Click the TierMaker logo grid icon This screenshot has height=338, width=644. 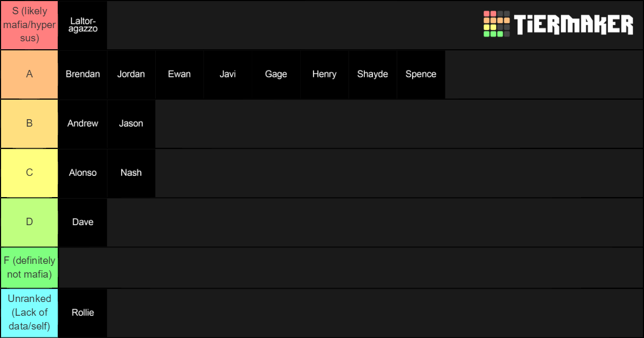(496, 24)
